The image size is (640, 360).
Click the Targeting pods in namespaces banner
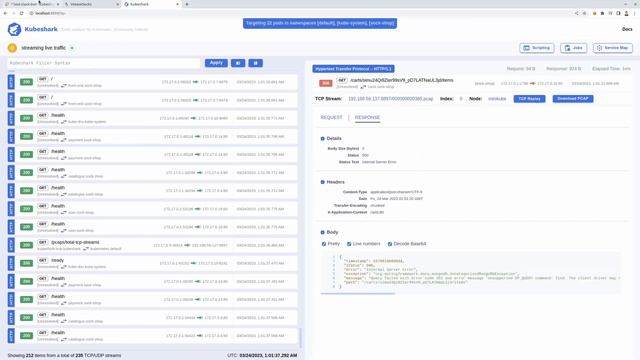click(x=320, y=23)
